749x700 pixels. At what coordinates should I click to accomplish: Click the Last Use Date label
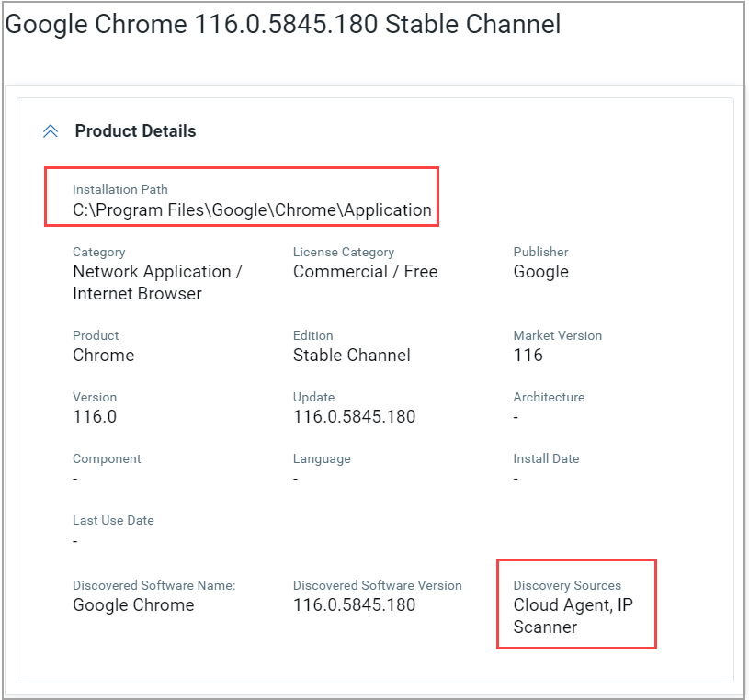tap(113, 520)
